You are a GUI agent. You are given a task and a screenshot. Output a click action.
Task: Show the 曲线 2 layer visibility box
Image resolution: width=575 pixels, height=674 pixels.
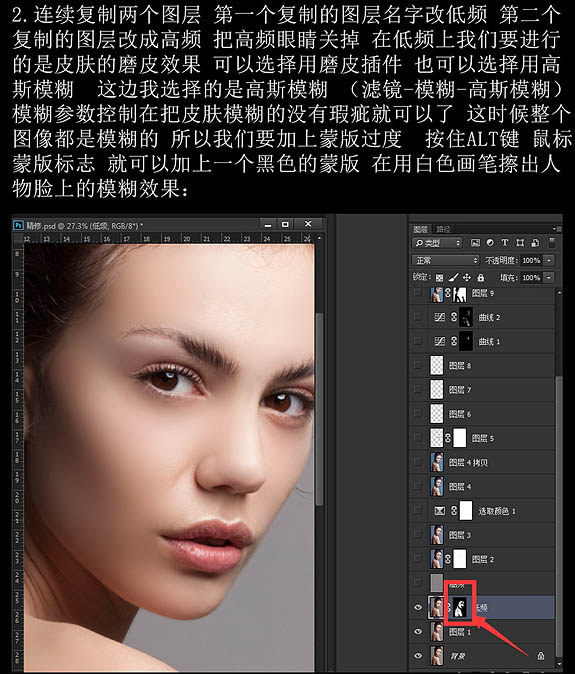point(418,317)
